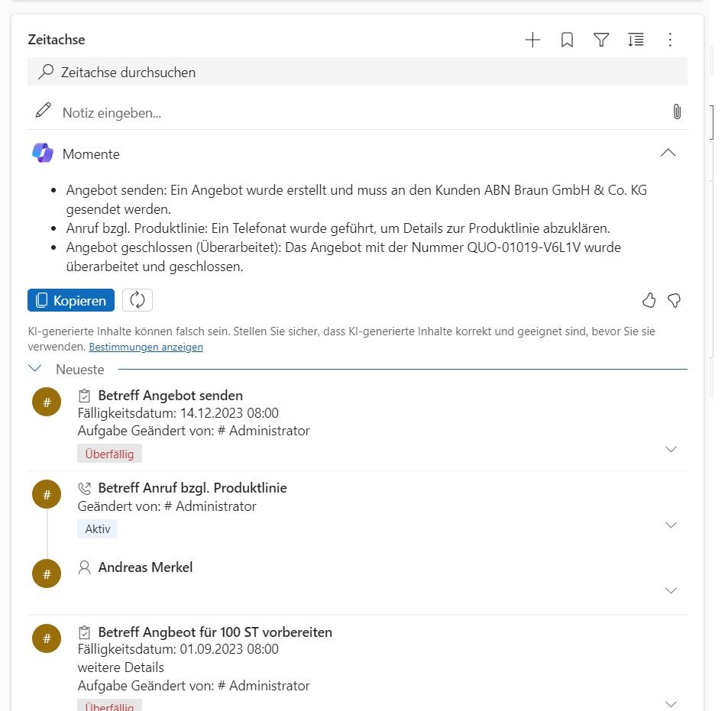This screenshot has width=728, height=711.
Task: Collapse the Neueste group
Action: tap(35, 369)
